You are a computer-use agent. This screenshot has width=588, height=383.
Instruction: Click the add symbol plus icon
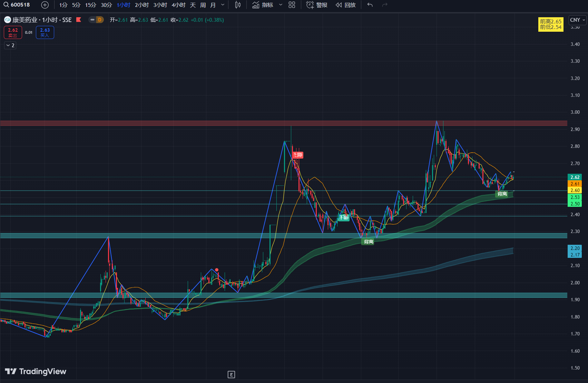(45, 5)
